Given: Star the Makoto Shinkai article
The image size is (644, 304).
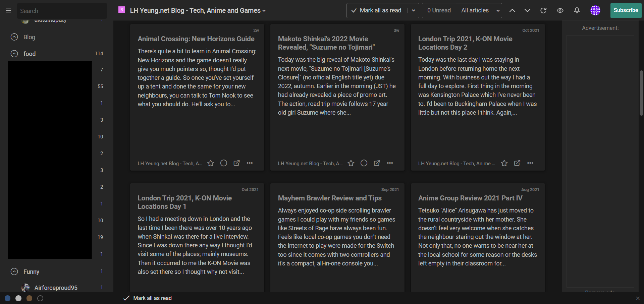Looking at the screenshot, I should tap(351, 163).
